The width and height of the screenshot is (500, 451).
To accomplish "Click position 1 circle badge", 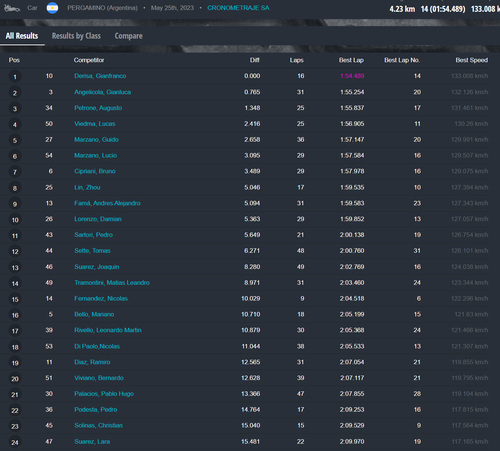I will (x=15, y=77).
